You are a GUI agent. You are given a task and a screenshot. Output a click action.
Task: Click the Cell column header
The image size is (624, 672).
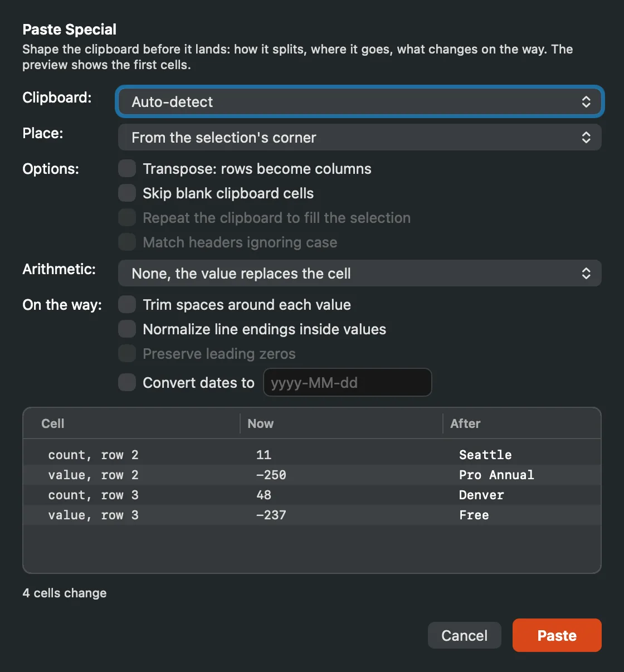pyautogui.click(x=53, y=423)
